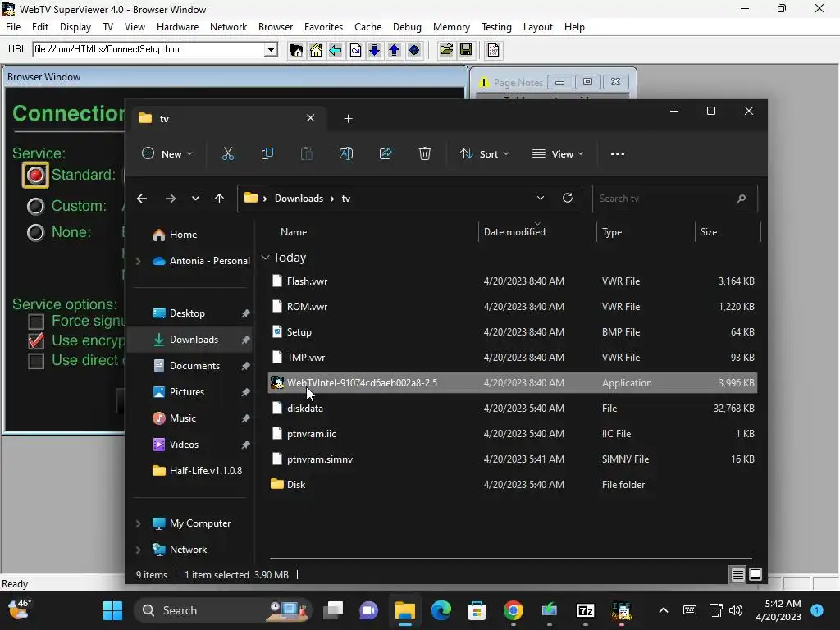The height and width of the screenshot is (630, 840).
Task: Click the cyan back arrow in WebTV toolbar
Action: 336,50
